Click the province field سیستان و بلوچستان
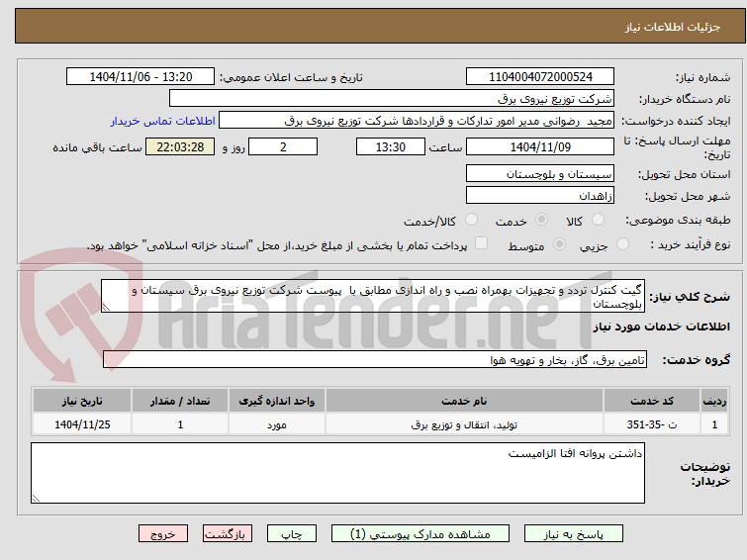Screen dimensions: 747x560 pos(540,173)
